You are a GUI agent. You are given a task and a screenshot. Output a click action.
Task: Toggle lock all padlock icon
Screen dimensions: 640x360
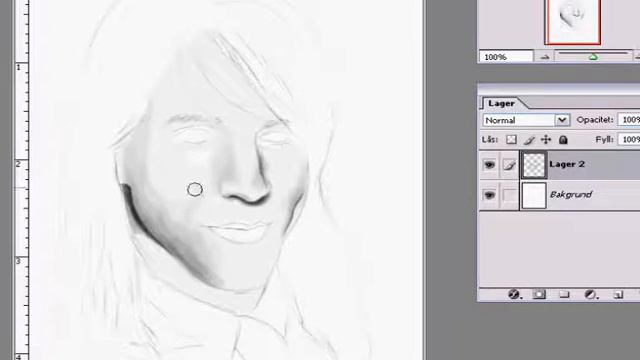(563, 140)
